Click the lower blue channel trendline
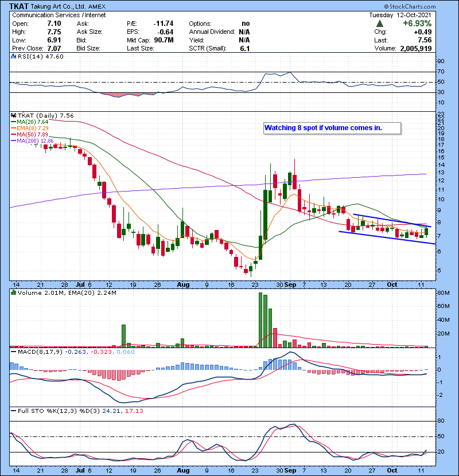This screenshot has width=459, height=476. click(x=387, y=237)
